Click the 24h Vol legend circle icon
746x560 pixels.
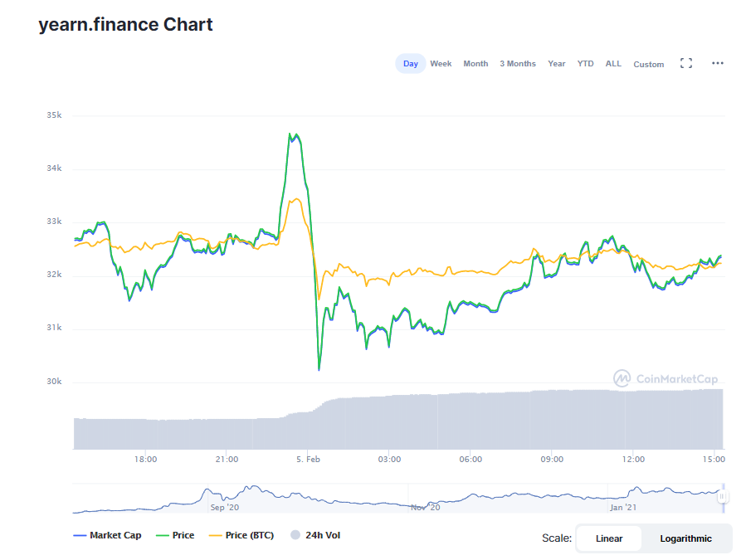click(x=295, y=535)
